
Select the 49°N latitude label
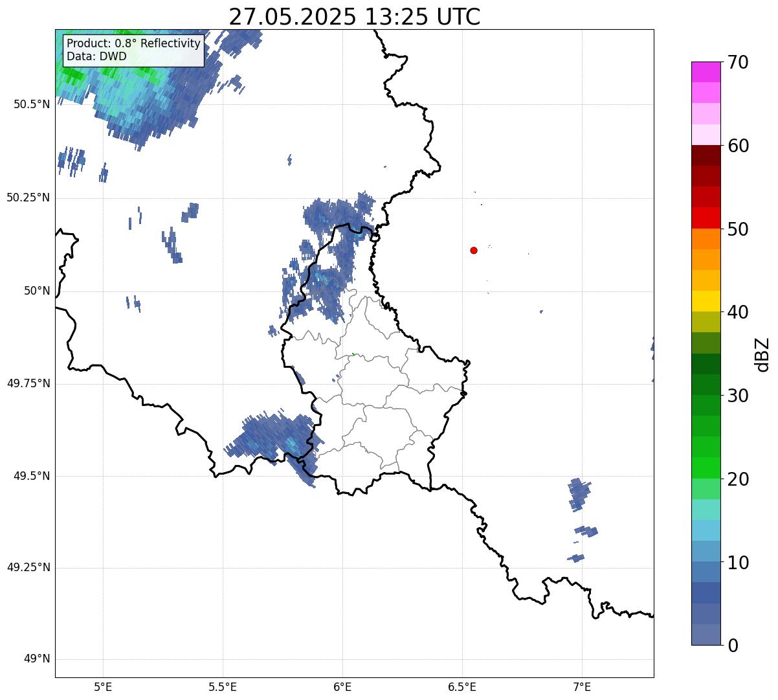[x=37, y=659]
